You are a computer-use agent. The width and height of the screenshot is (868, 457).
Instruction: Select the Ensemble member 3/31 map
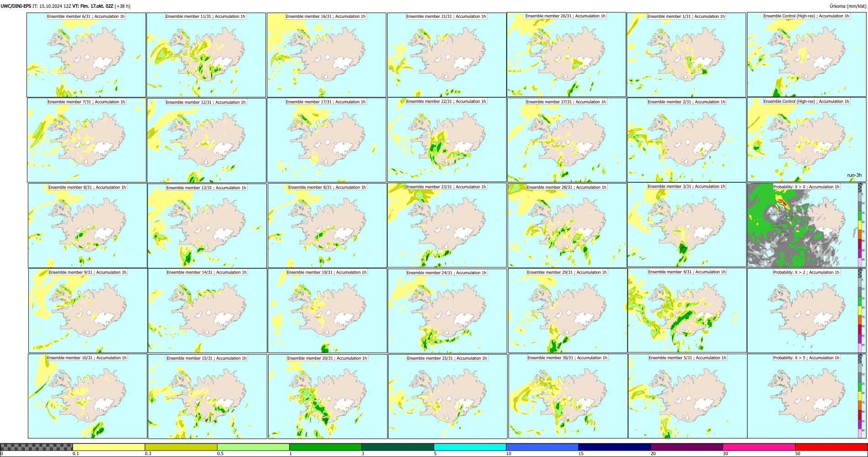687,225
